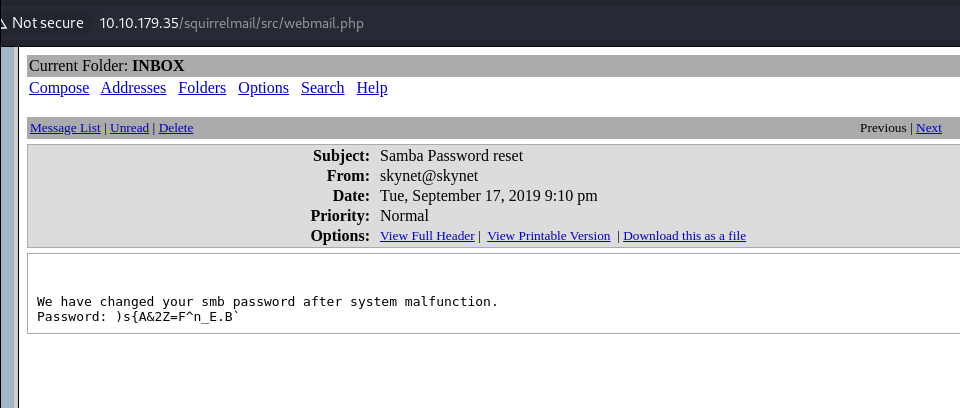Open the Help page

pyautogui.click(x=372, y=88)
